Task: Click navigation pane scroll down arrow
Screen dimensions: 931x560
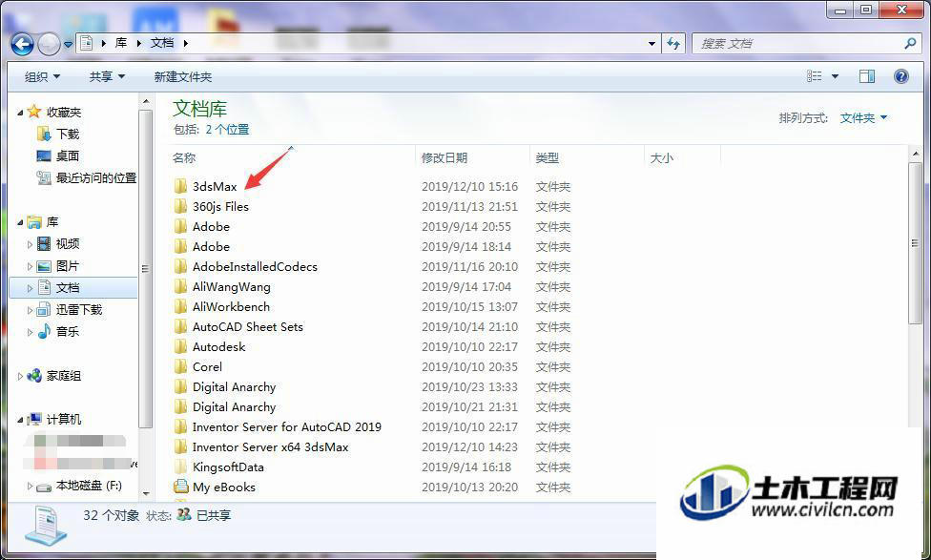Action: [x=146, y=493]
